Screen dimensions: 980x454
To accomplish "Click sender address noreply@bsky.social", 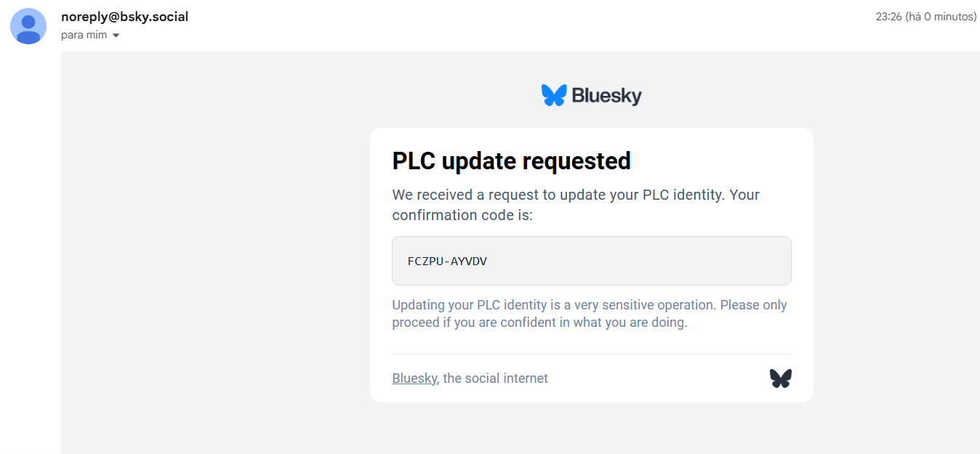I will (124, 17).
